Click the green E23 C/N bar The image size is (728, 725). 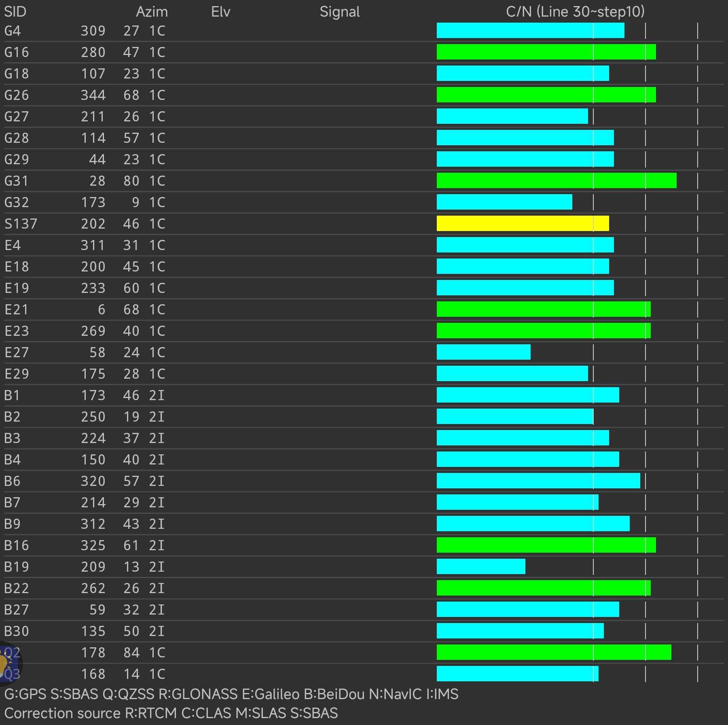pyautogui.click(x=544, y=331)
